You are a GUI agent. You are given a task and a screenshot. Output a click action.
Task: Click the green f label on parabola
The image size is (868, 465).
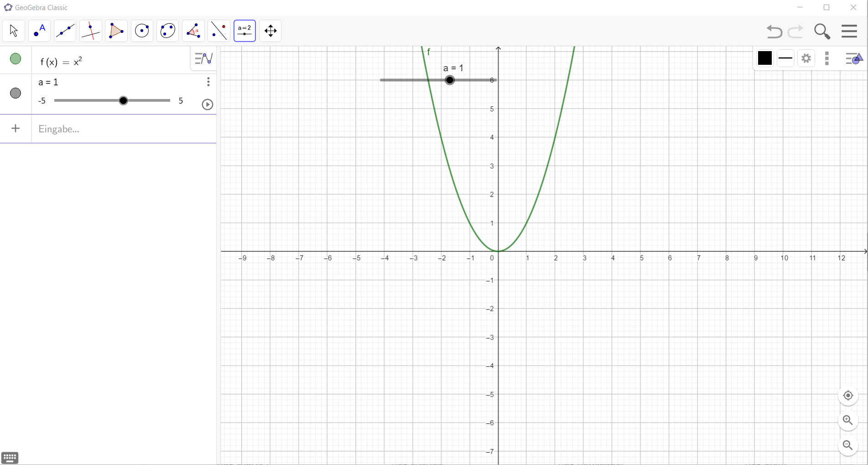point(429,52)
